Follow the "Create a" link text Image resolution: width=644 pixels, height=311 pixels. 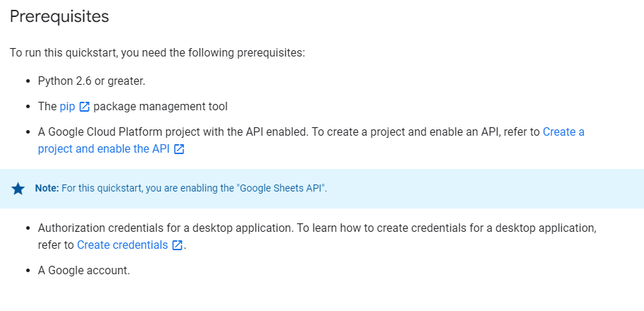(x=563, y=131)
